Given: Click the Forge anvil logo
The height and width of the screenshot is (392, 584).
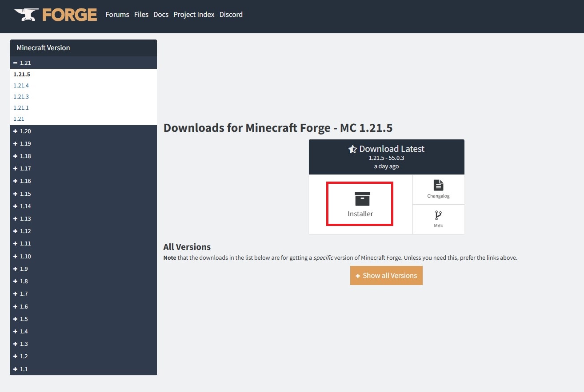Looking at the screenshot, I should (x=56, y=15).
